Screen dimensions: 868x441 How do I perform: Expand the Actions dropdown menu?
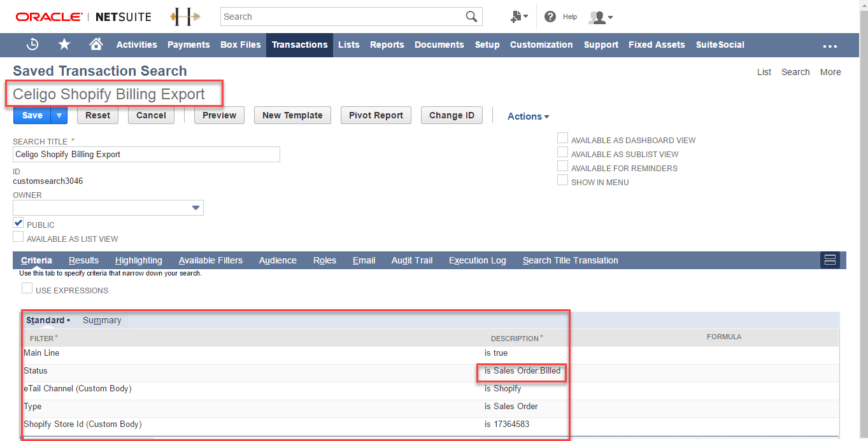528,116
